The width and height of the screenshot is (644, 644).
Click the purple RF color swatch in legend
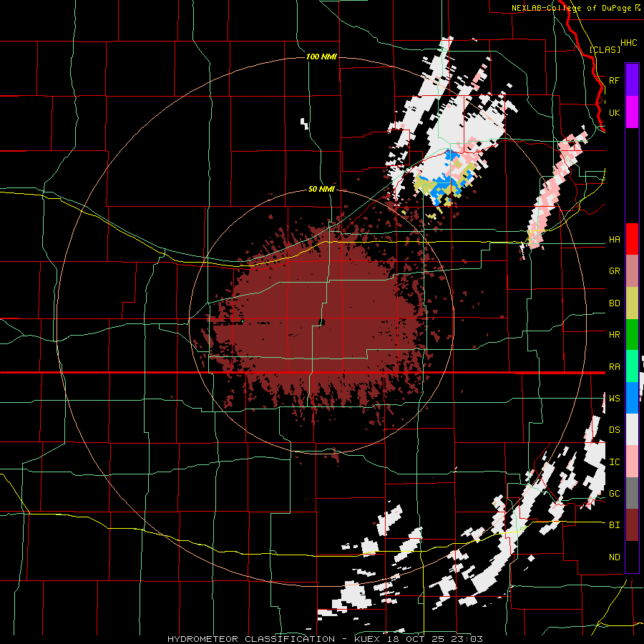pyautogui.click(x=632, y=79)
